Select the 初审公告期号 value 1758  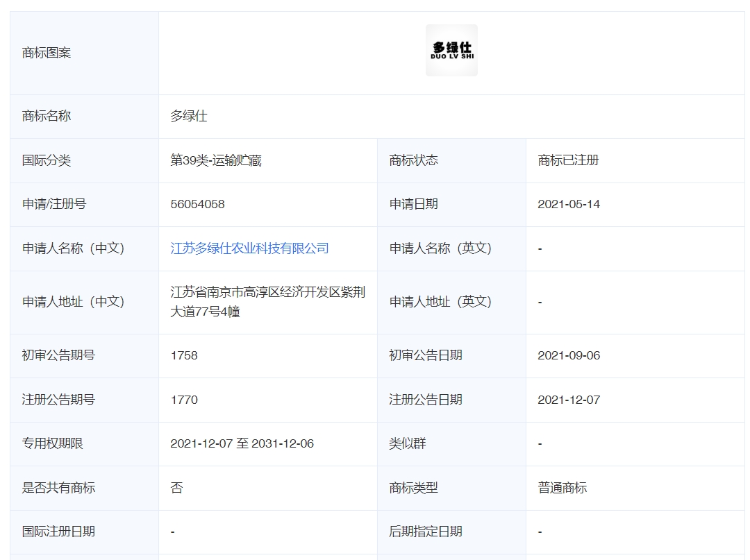tap(183, 355)
